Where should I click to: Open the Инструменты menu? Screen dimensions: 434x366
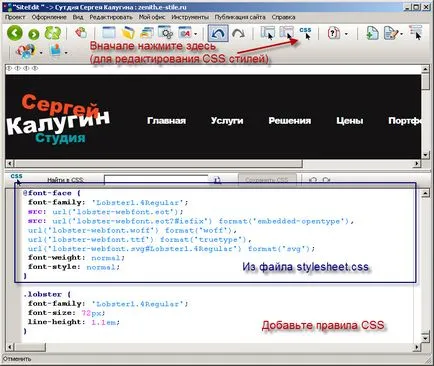tap(190, 17)
